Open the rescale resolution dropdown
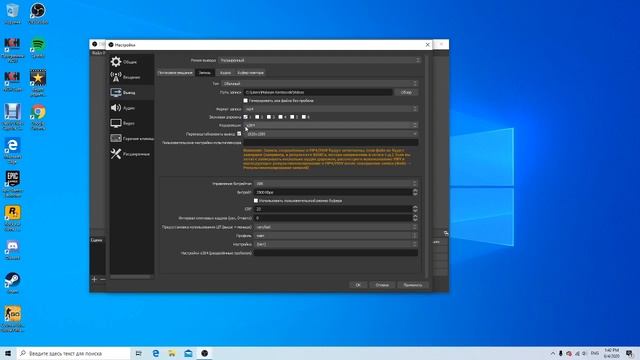The width and height of the screenshot is (640, 360). (331, 134)
